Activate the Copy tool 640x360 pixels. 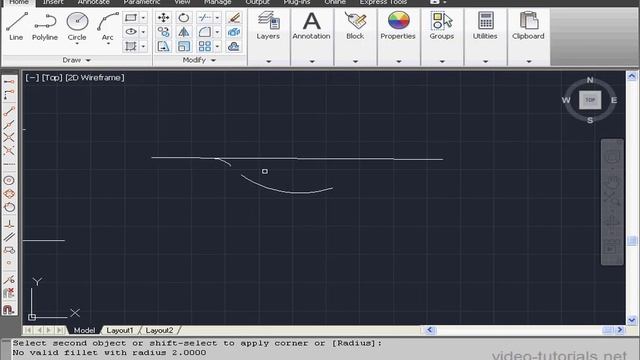tap(164, 32)
